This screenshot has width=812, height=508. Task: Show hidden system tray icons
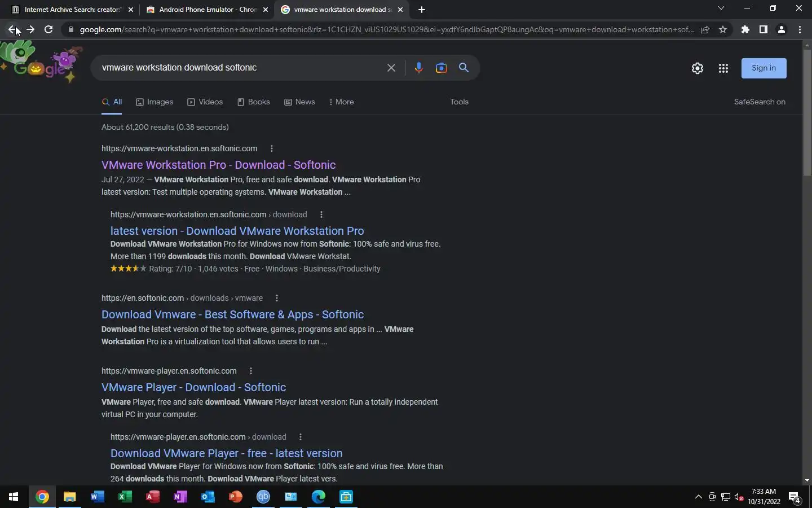pos(699,497)
